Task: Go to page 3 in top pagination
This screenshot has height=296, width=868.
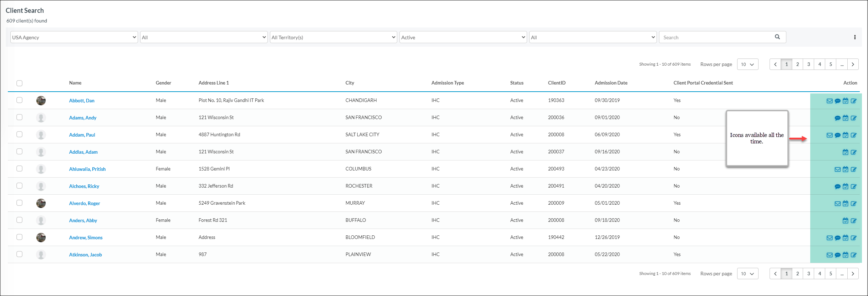Action: pyautogui.click(x=808, y=64)
